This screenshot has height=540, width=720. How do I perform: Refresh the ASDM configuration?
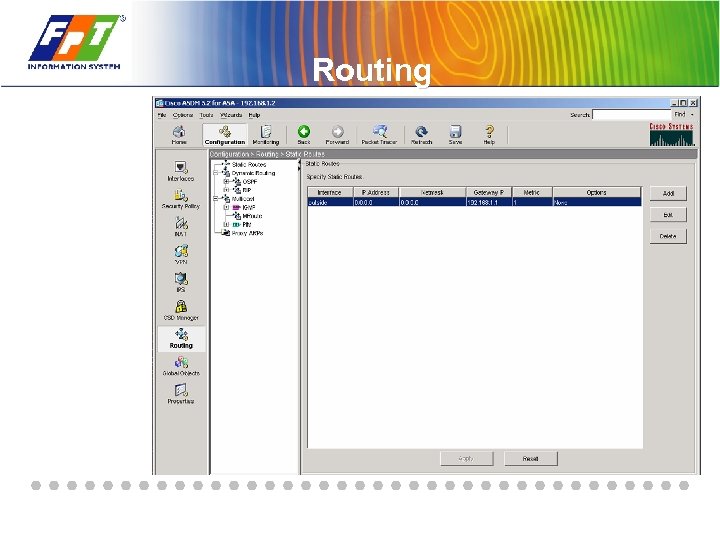tap(422, 135)
